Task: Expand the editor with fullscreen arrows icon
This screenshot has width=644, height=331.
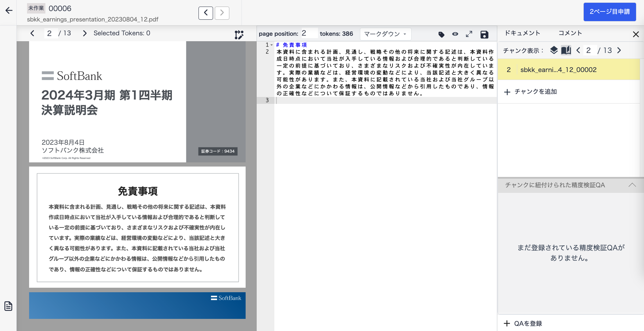Action: tap(469, 34)
